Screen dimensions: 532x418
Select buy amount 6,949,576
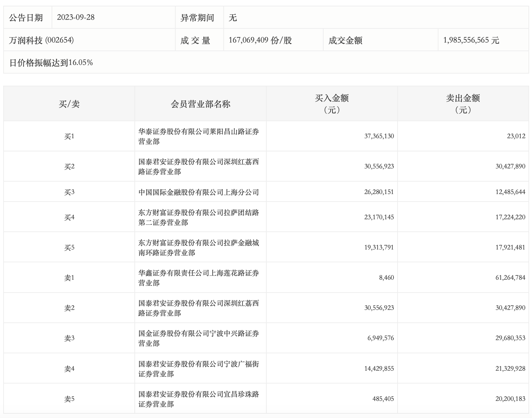point(381,338)
